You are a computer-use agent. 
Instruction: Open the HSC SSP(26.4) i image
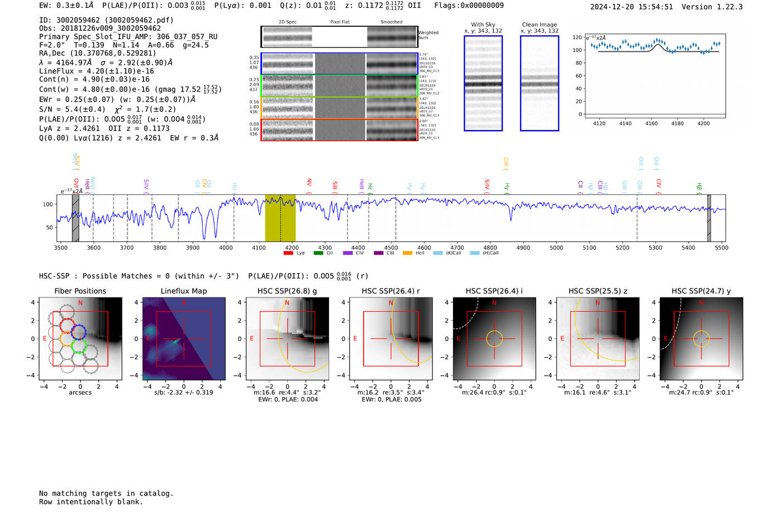[x=494, y=338]
